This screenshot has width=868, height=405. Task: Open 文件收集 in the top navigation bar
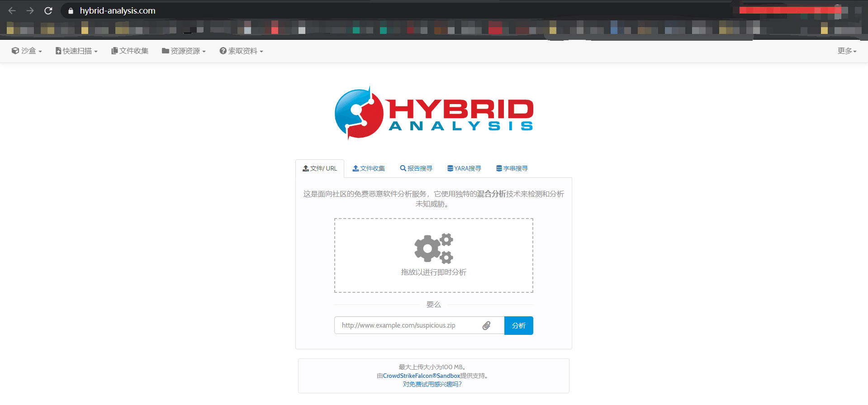tap(130, 51)
